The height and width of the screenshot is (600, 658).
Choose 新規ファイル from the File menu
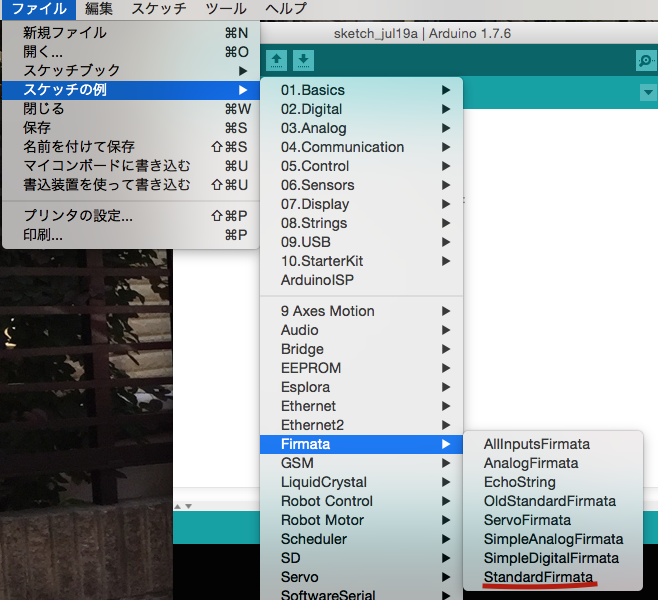(x=131, y=33)
